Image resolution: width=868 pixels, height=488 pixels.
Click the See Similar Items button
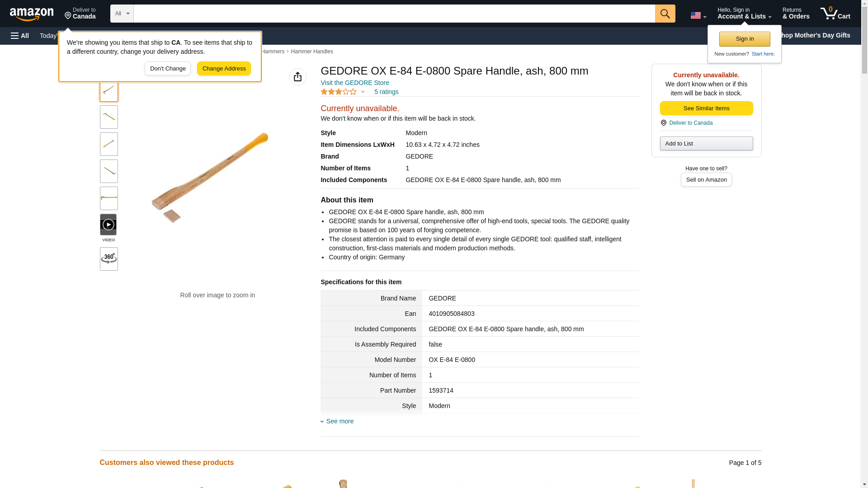(x=706, y=108)
